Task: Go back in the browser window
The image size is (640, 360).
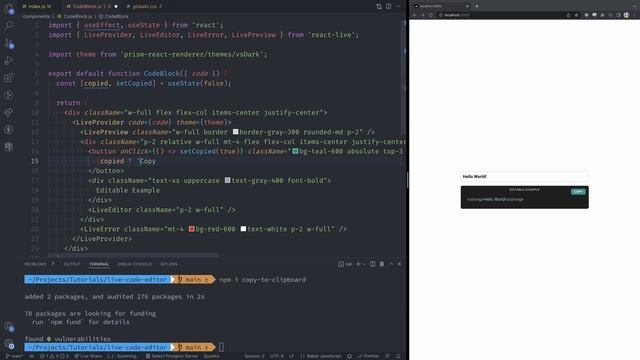Action: [x=414, y=15]
